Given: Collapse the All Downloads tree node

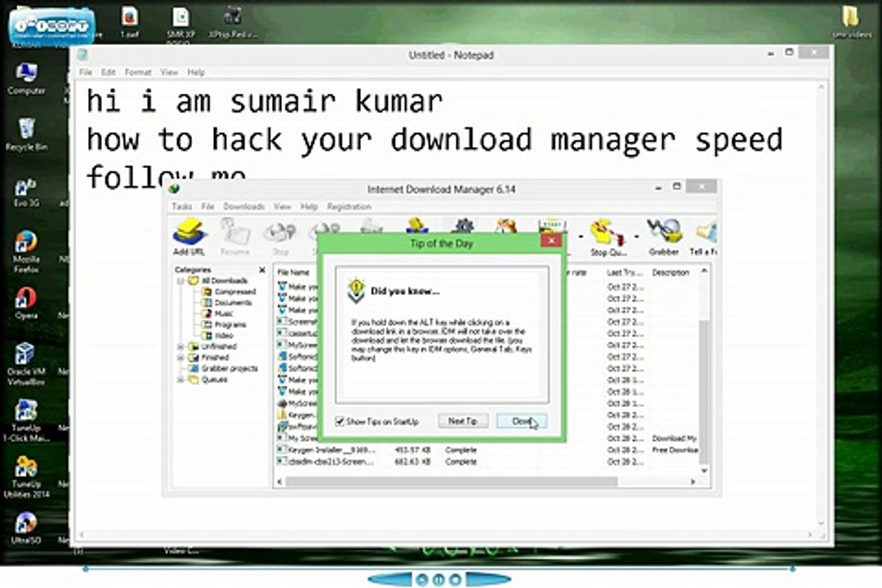Looking at the screenshot, I should (x=180, y=281).
